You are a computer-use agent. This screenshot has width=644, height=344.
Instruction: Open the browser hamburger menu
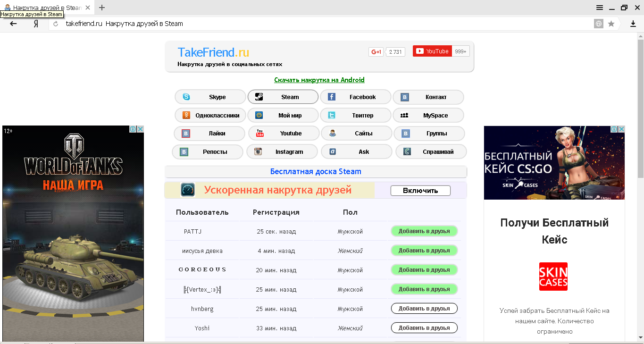tap(600, 8)
